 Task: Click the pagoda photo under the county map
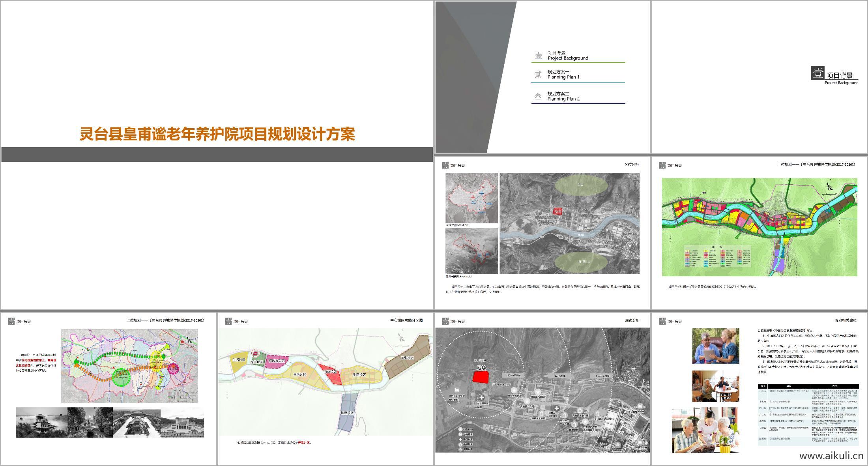pos(41,423)
